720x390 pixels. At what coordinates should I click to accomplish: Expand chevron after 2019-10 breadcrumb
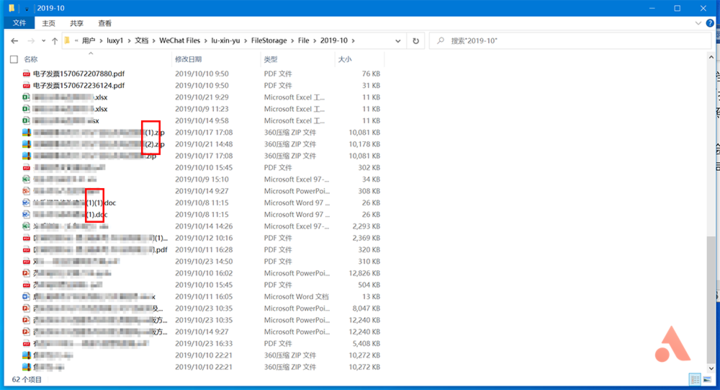353,41
